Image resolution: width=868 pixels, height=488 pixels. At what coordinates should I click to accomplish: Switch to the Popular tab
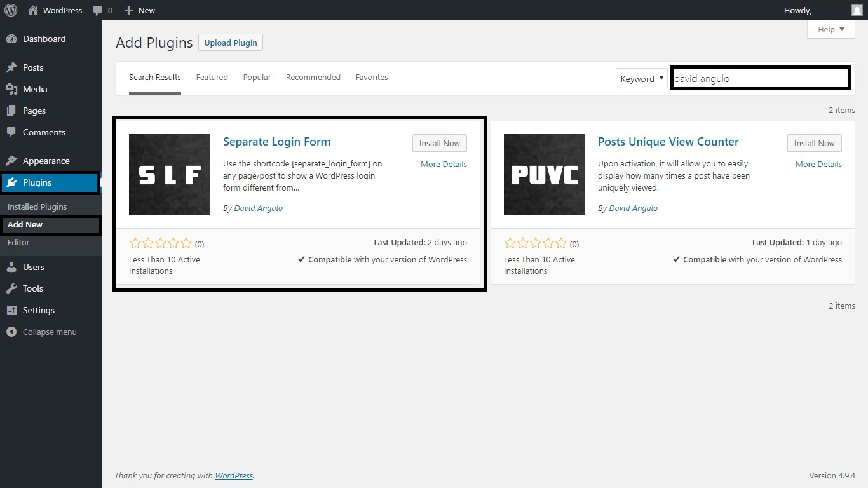pos(257,78)
